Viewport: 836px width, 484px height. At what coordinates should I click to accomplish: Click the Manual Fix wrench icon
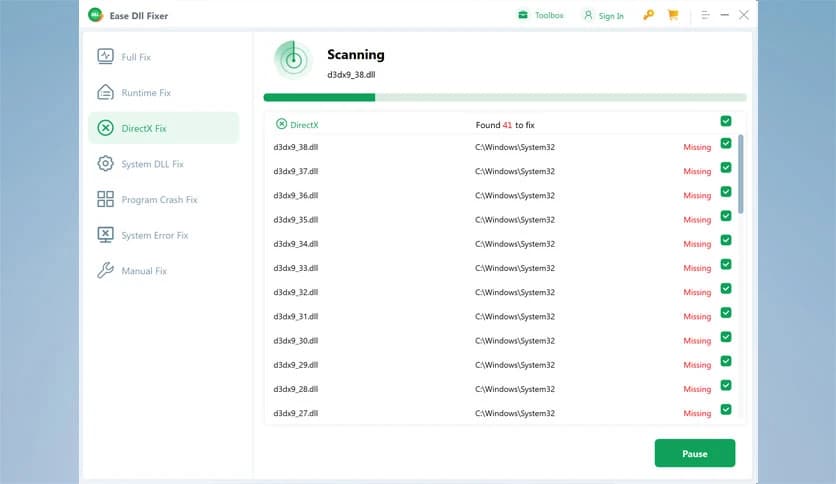tap(105, 271)
